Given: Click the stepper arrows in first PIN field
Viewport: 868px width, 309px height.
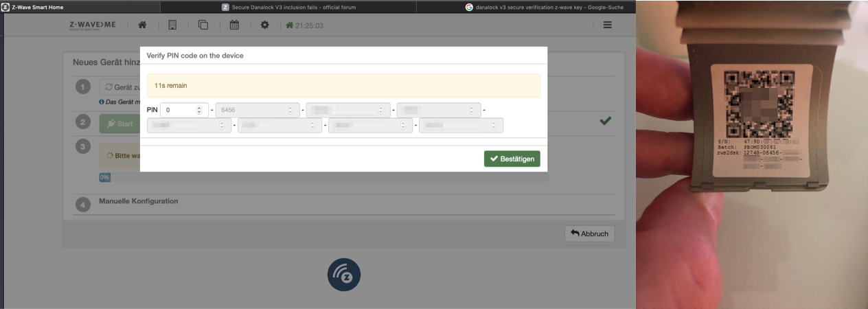Looking at the screenshot, I should point(199,110).
